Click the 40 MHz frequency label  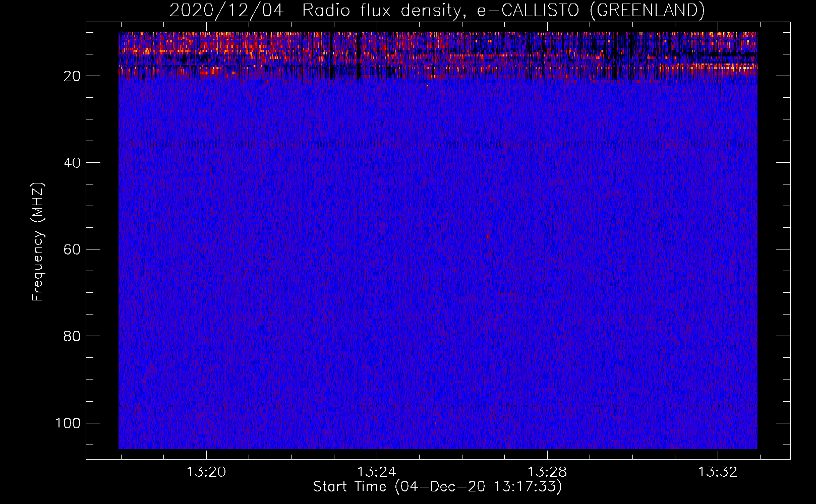coord(72,163)
